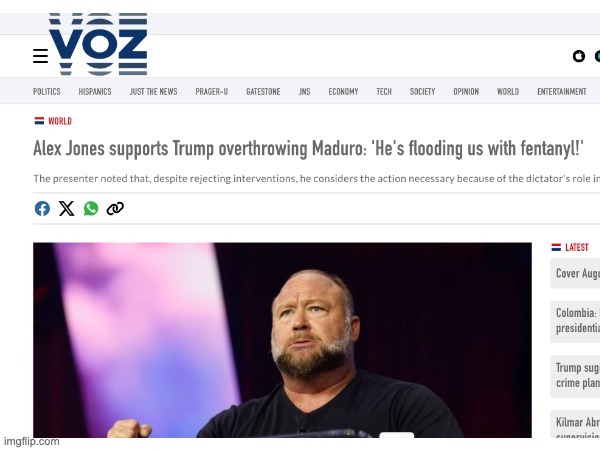Select the Prager-U menu item
Viewport: 600px width, 450px height.
click(x=212, y=91)
